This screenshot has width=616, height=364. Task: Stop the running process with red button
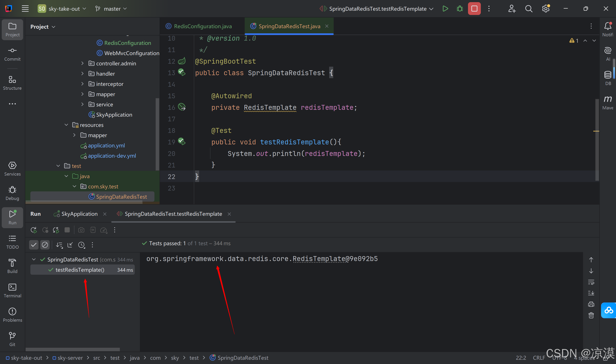click(x=474, y=9)
